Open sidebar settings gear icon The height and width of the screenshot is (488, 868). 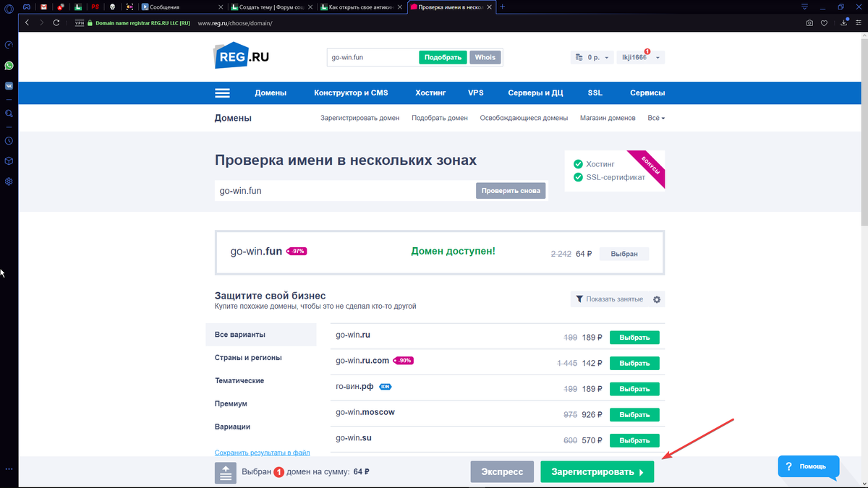tap(9, 181)
